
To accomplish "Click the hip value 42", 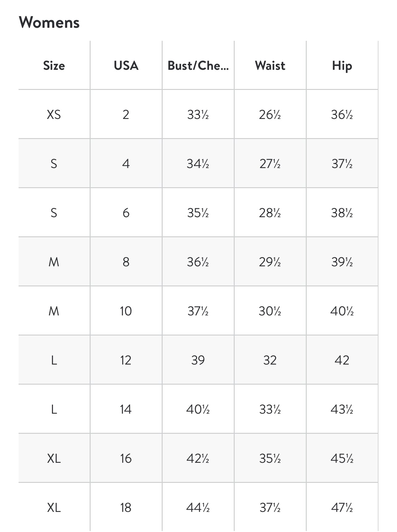I will pos(342,360).
